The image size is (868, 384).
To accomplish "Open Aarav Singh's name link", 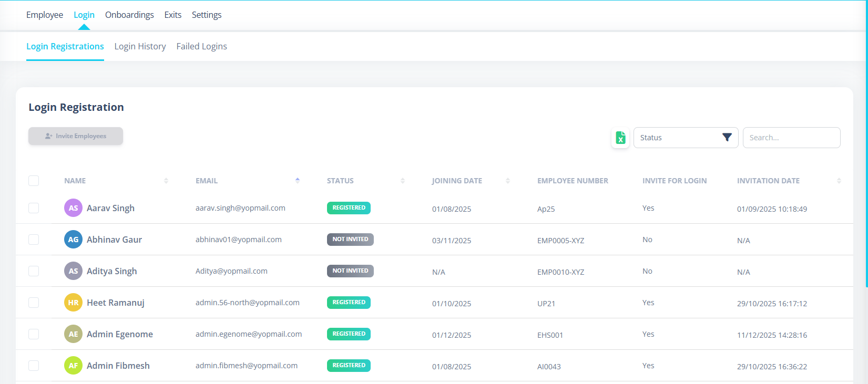I will click(x=110, y=208).
